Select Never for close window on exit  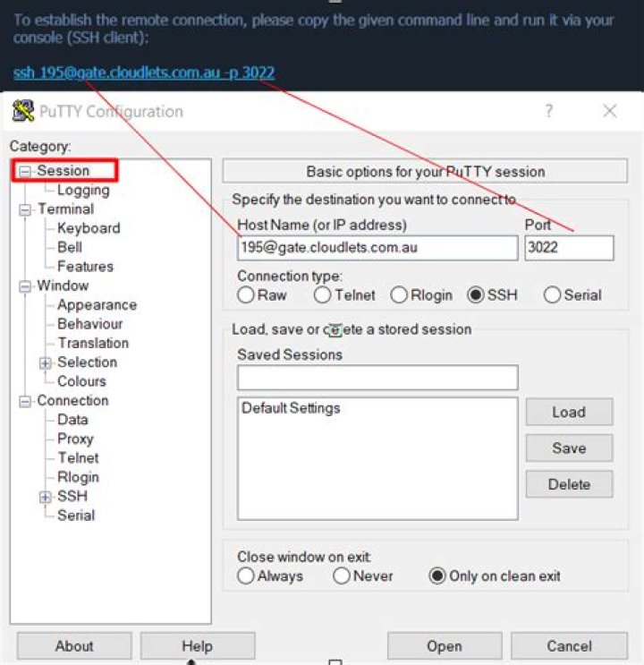tap(341, 576)
